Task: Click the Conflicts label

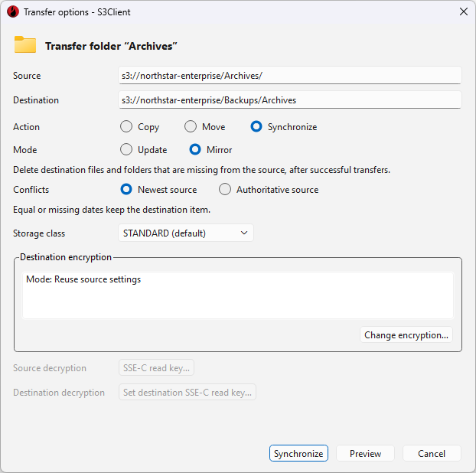Action: 31,190
